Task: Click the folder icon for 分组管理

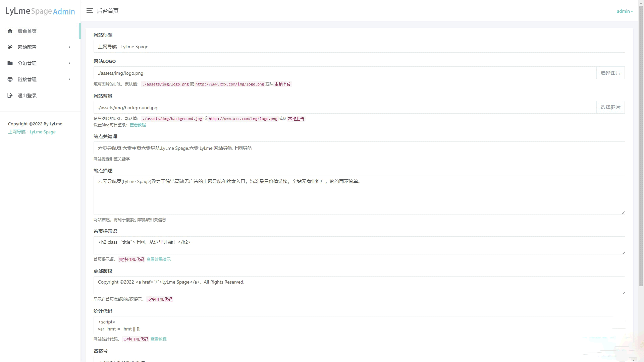Action: 10,63
